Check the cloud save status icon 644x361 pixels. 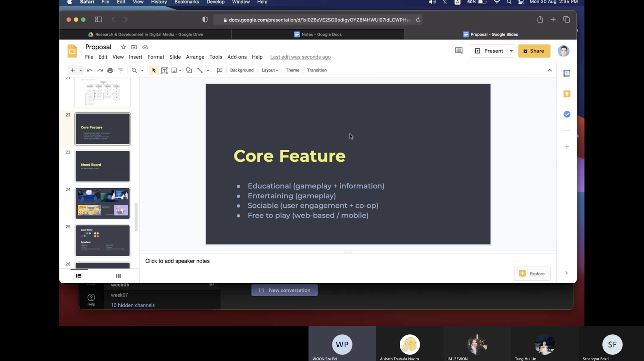[145, 47]
